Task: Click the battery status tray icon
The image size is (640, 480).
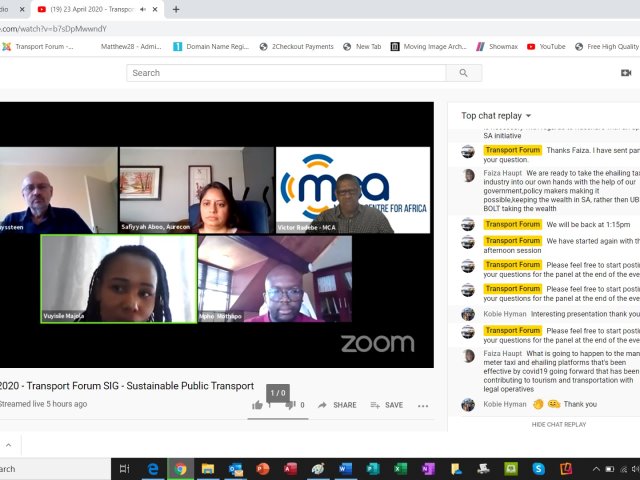Action: point(610,469)
